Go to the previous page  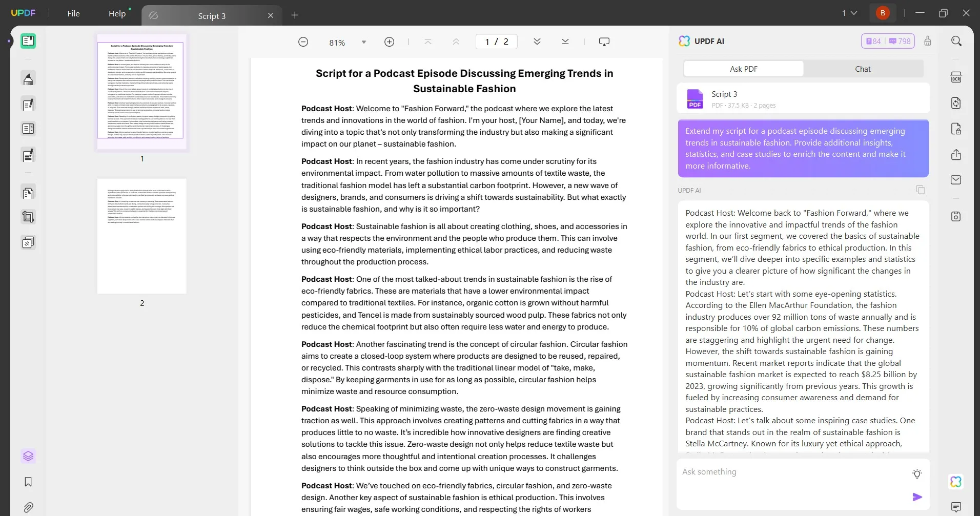click(456, 42)
